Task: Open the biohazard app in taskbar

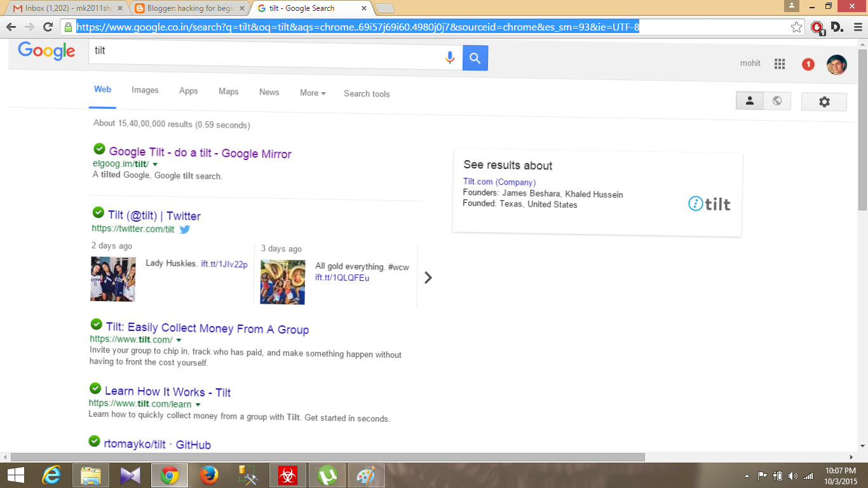Action: (288, 475)
